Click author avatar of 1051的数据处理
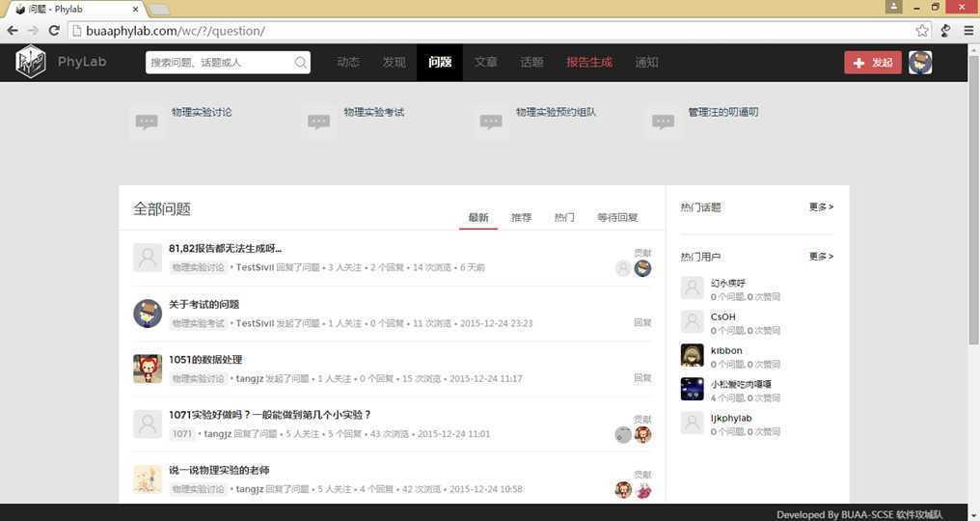This screenshot has height=521, width=980. tap(148, 369)
